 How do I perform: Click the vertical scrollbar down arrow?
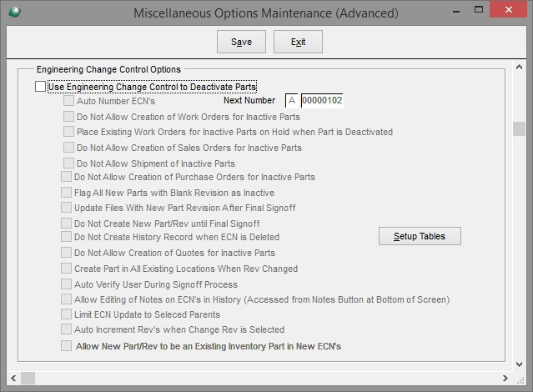pos(519,364)
